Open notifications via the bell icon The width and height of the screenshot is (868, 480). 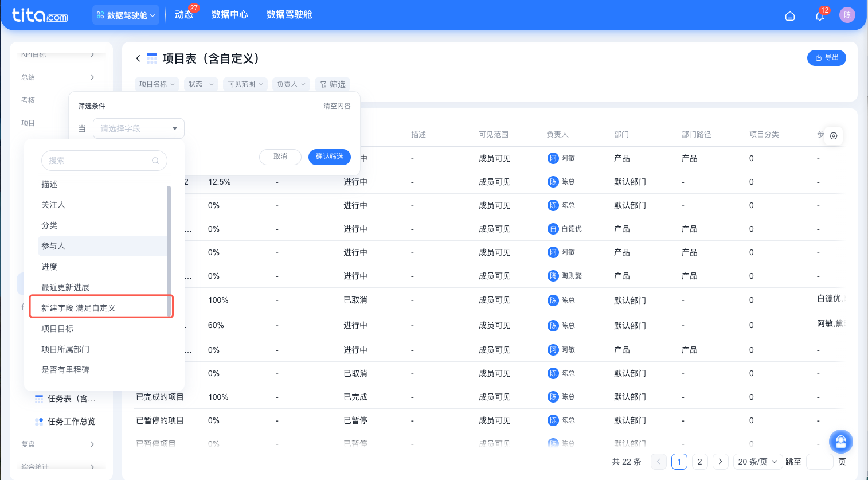tap(819, 17)
